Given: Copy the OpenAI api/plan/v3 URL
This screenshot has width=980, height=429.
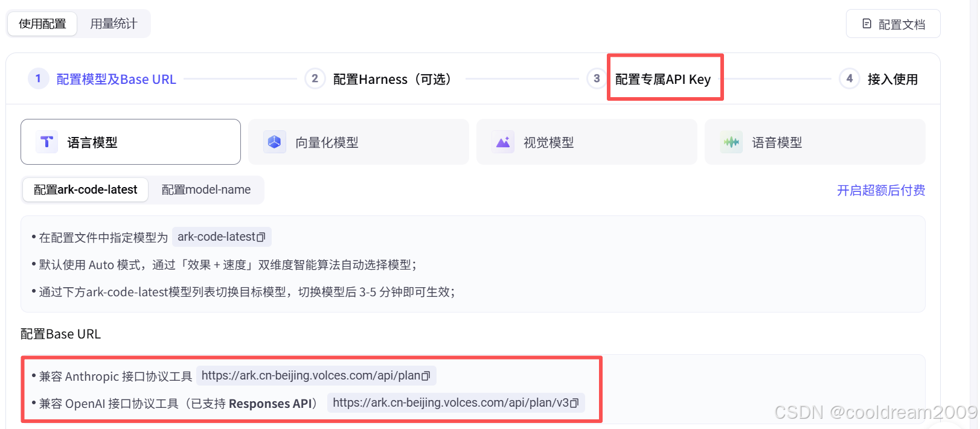Looking at the screenshot, I should [574, 403].
